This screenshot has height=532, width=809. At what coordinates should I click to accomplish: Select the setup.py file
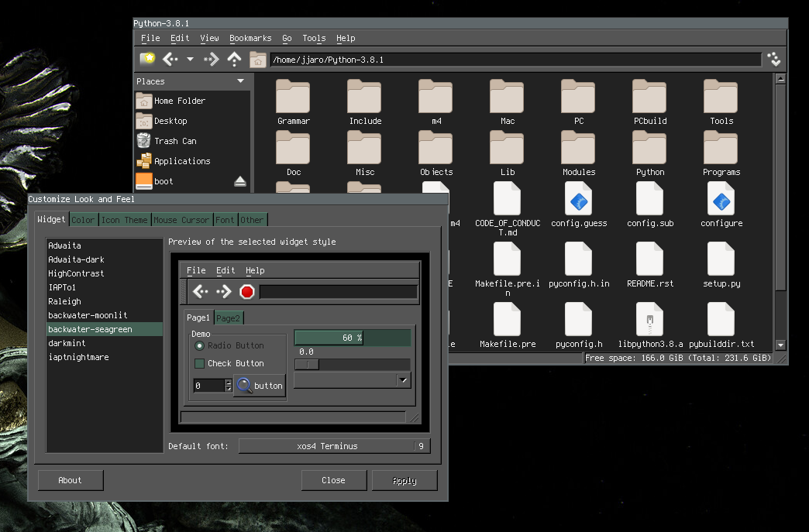coord(721,265)
